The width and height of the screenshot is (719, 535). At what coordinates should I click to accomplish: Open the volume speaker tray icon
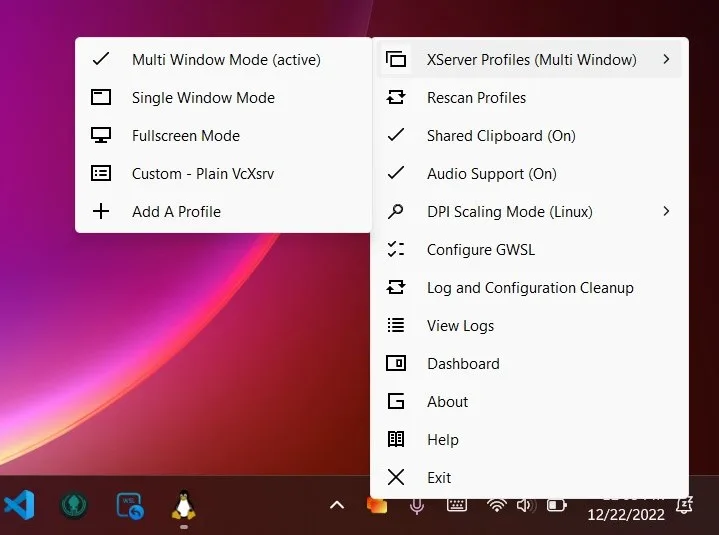(525, 505)
